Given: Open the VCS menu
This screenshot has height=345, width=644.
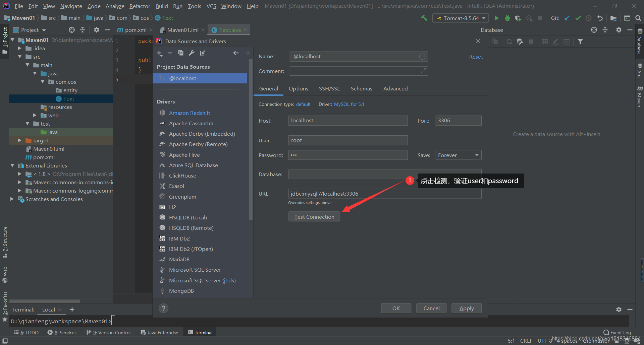Looking at the screenshot, I should tap(211, 6).
